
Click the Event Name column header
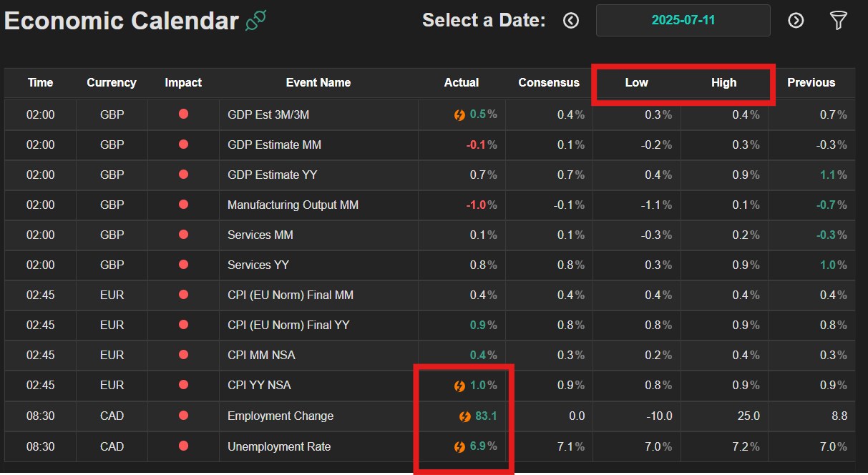318,83
